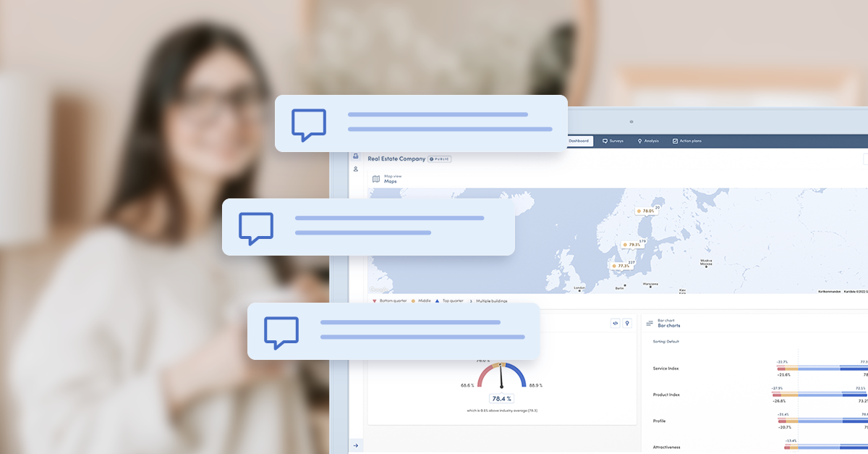This screenshot has height=454, width=868.
Task: Switch to the Dashboard tab
Action: pyautogui.click(x=579, y=140)
